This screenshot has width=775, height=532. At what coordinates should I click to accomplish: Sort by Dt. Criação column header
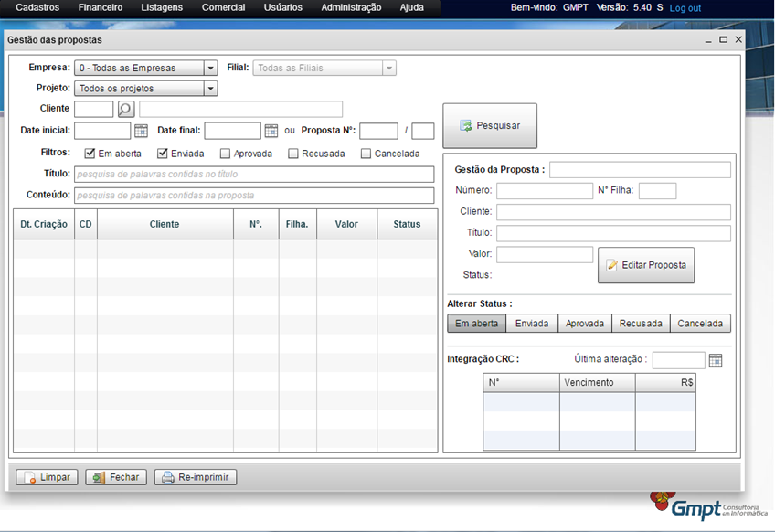(44, 225)
